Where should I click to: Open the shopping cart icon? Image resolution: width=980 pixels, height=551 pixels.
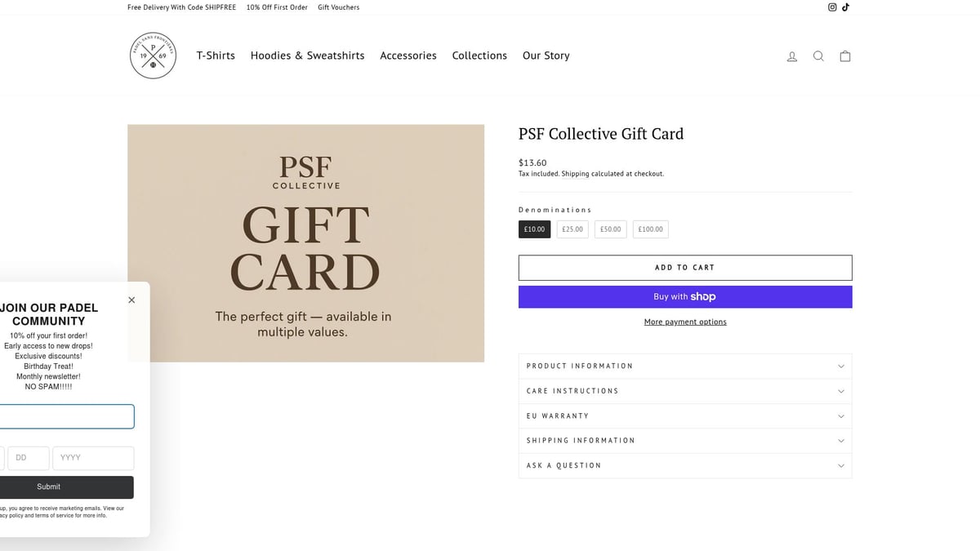[x=845, y=56]
